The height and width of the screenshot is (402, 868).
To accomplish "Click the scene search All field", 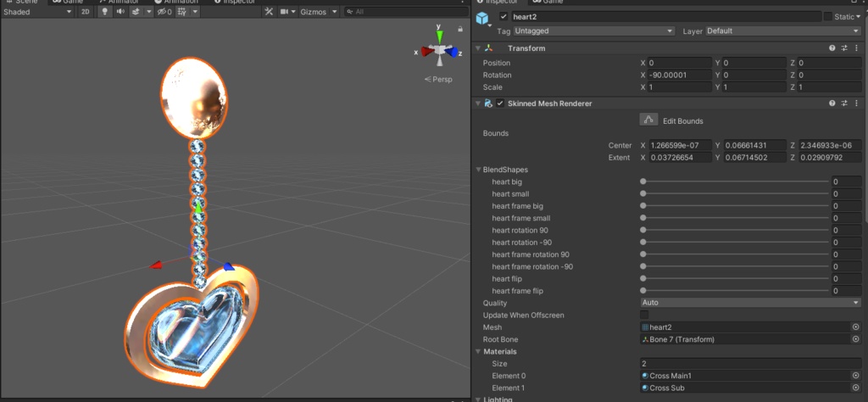I will (x=406, y=12).
